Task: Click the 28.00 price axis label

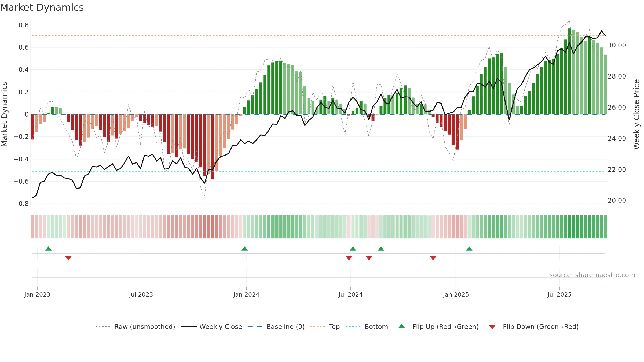Action: pyautogui.click(x=617, y=76)
